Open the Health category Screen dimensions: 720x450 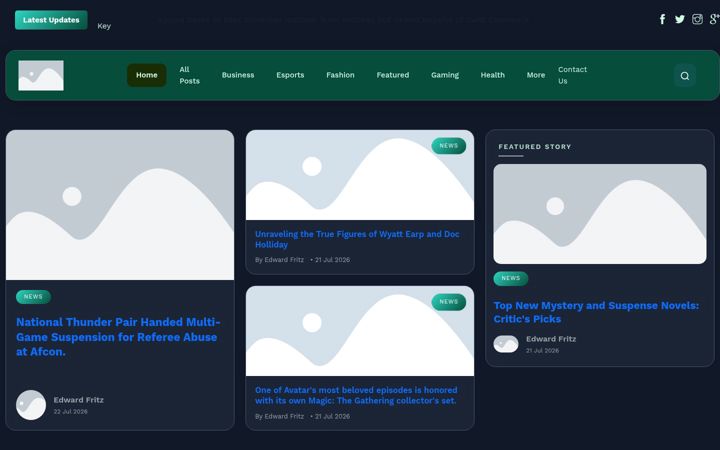(x=492, y=75)
